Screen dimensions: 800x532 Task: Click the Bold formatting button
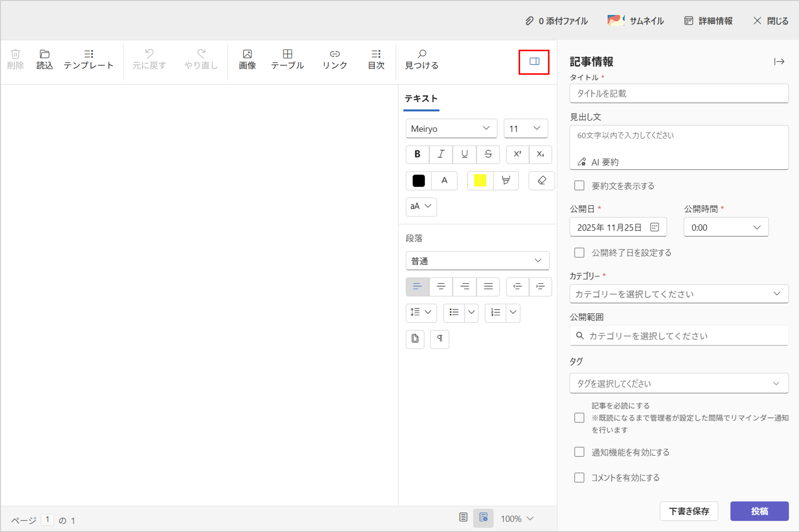coord(417,154)
